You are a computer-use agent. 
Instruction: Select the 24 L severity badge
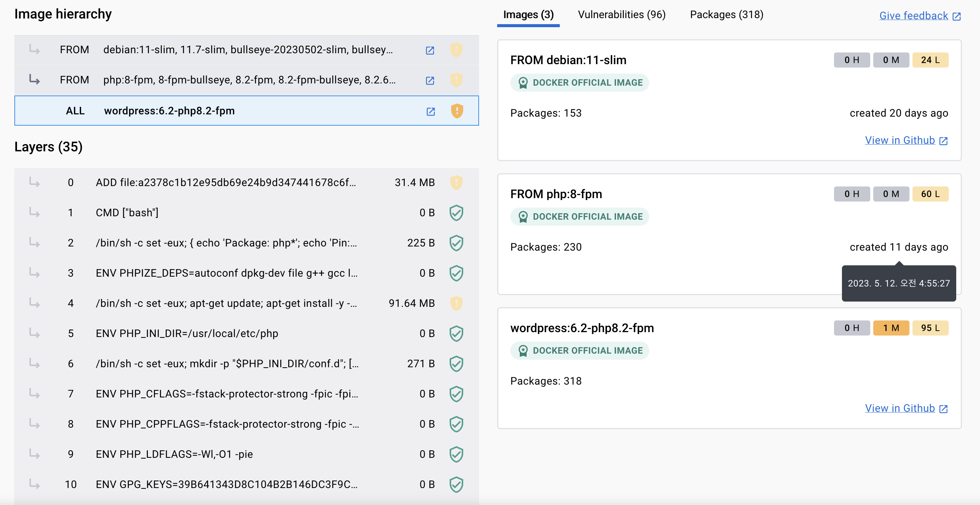pyautogui.click(x=930, y=60)
